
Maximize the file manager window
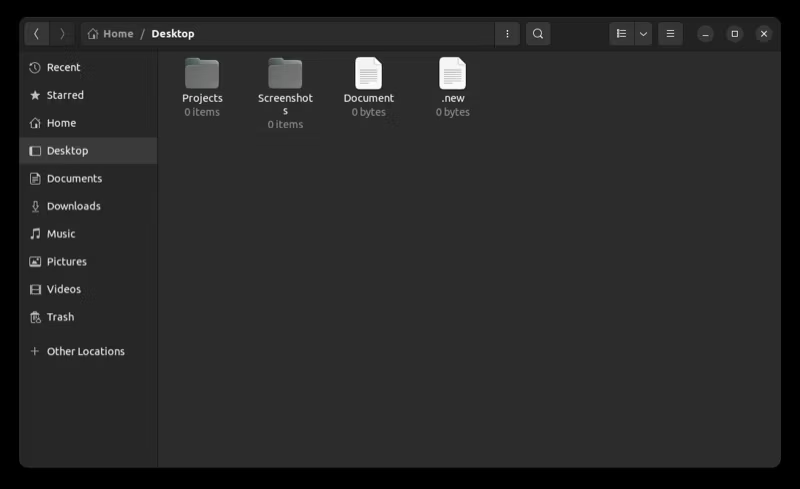coord(735,34)
